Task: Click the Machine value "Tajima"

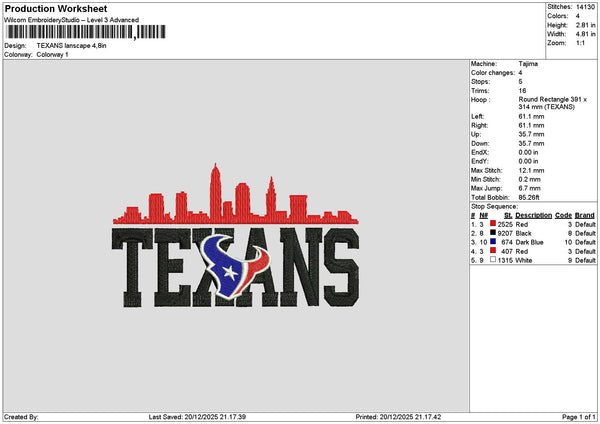Action: click(528, 64)
